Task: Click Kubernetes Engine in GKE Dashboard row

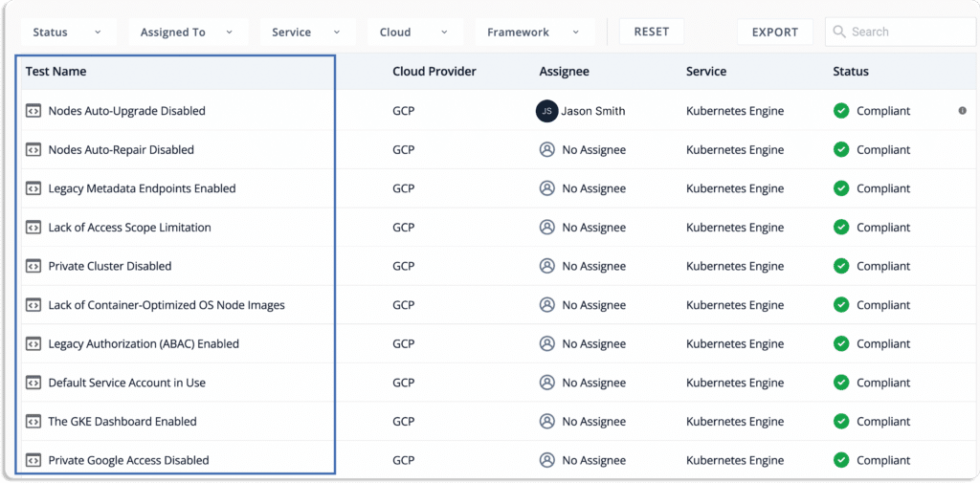Action: tap(735, 421)
